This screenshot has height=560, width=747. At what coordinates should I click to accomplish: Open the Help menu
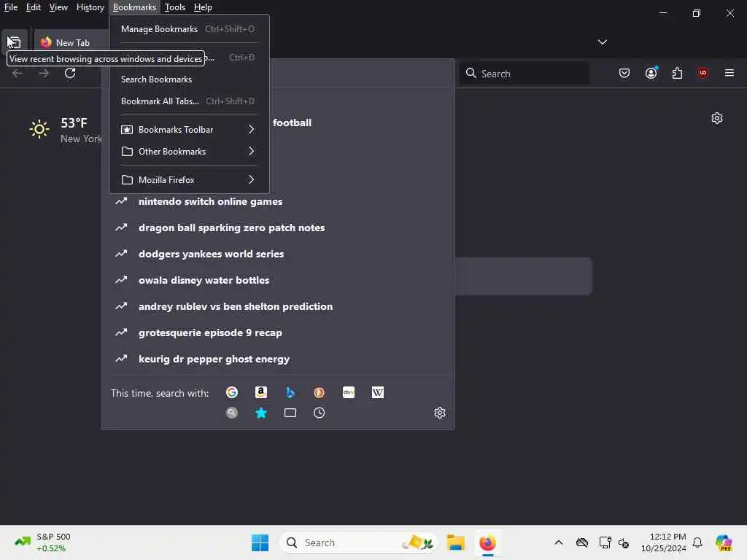(203, 7)
